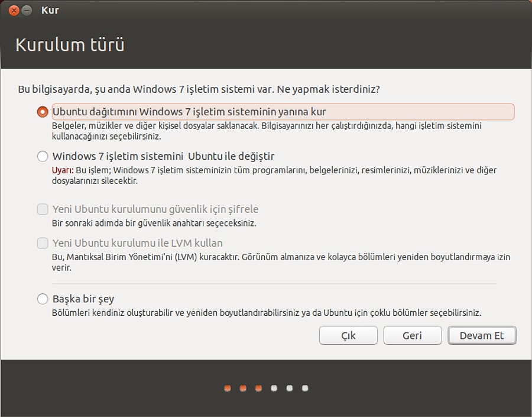Choose 'Windows 7 işletim sistemini Ubuntu ile değiştir'
The image size is (532, 417).
tap(43, 157)
